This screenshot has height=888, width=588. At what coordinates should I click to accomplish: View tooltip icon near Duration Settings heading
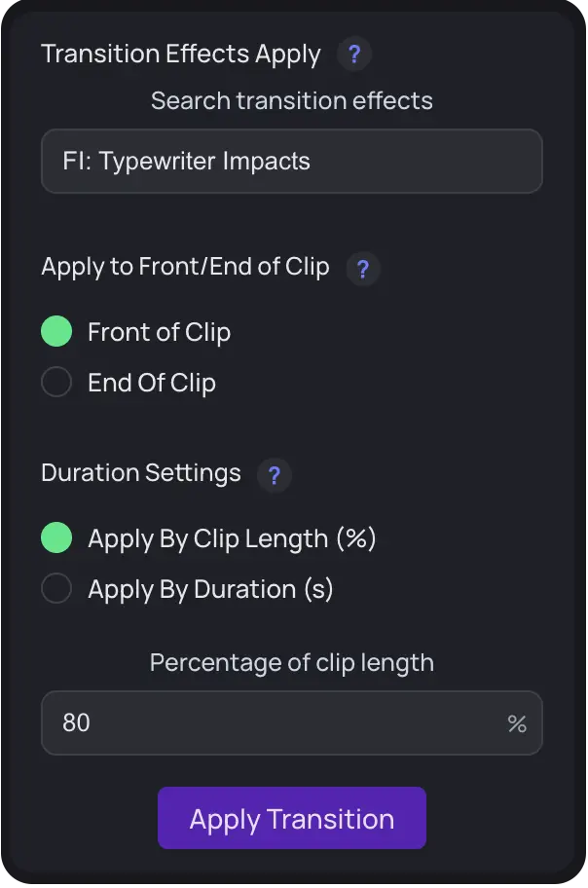pyautogui.click(x=275, y=475)
